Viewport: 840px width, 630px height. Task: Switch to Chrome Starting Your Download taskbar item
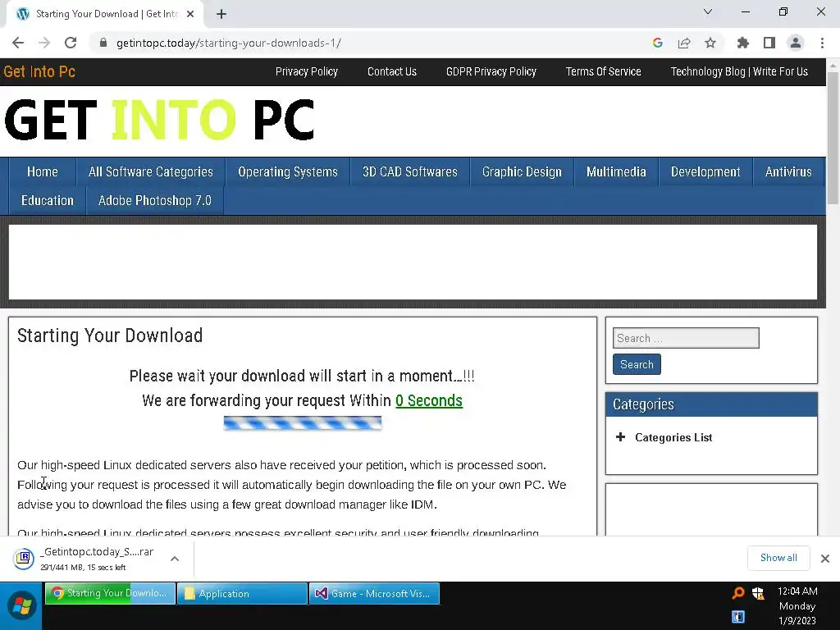click(110, 594)
